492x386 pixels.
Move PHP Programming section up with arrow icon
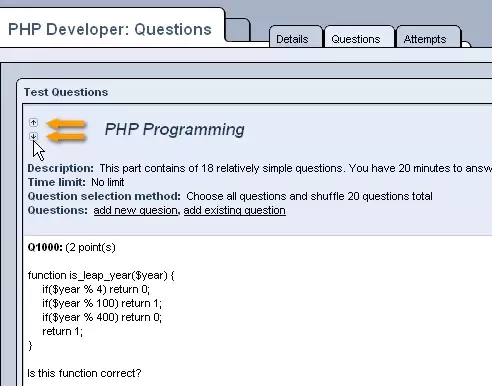pos(33,123)
